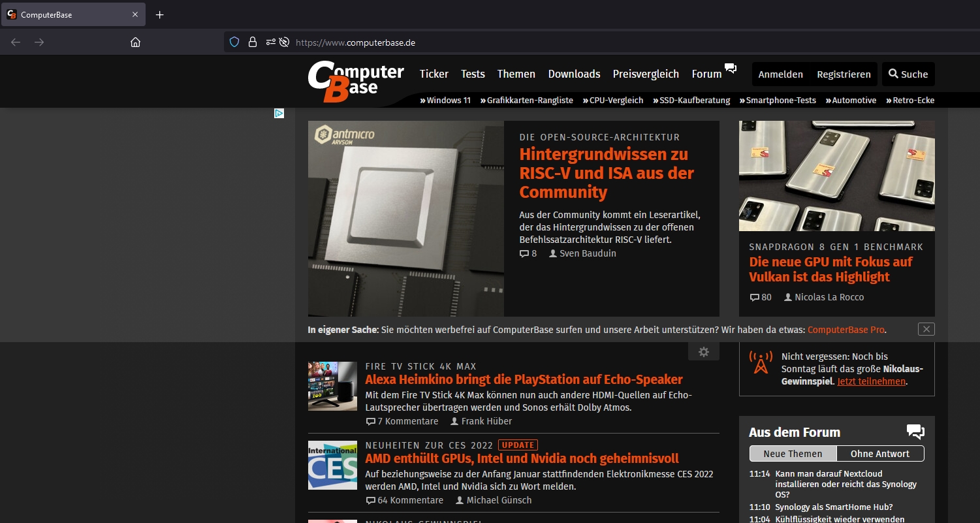Click the ComputerBase logo

[356, 81]
